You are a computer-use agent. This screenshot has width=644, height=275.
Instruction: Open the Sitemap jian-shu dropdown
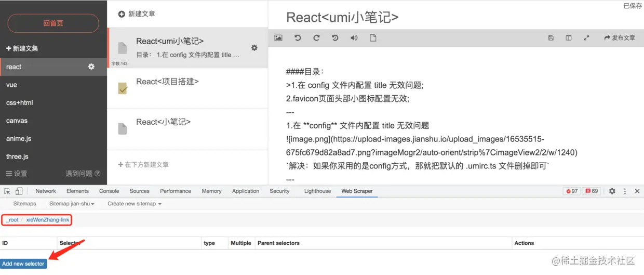(x=72, y=204)
